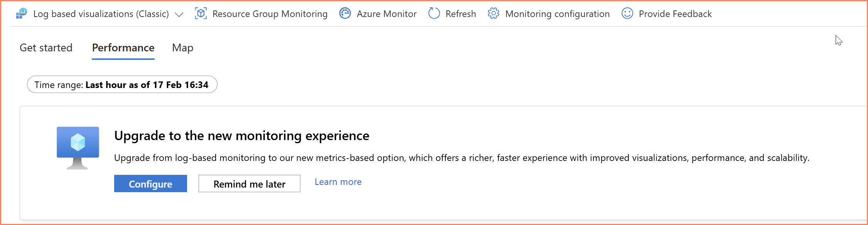Click the Configure button

tap(150, 184)
